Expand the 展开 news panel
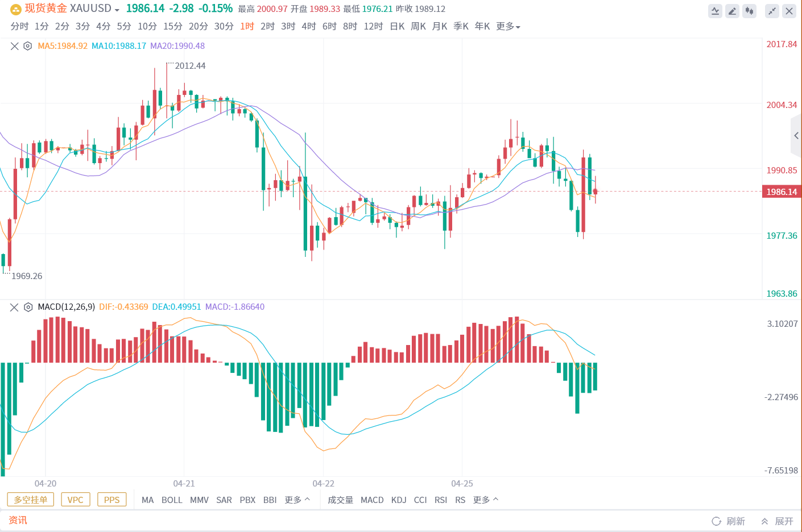 tap(778, 521)
